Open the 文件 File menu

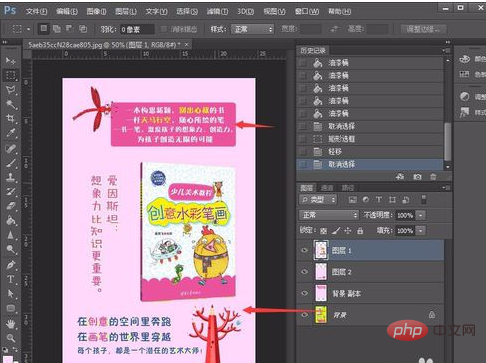36,11
